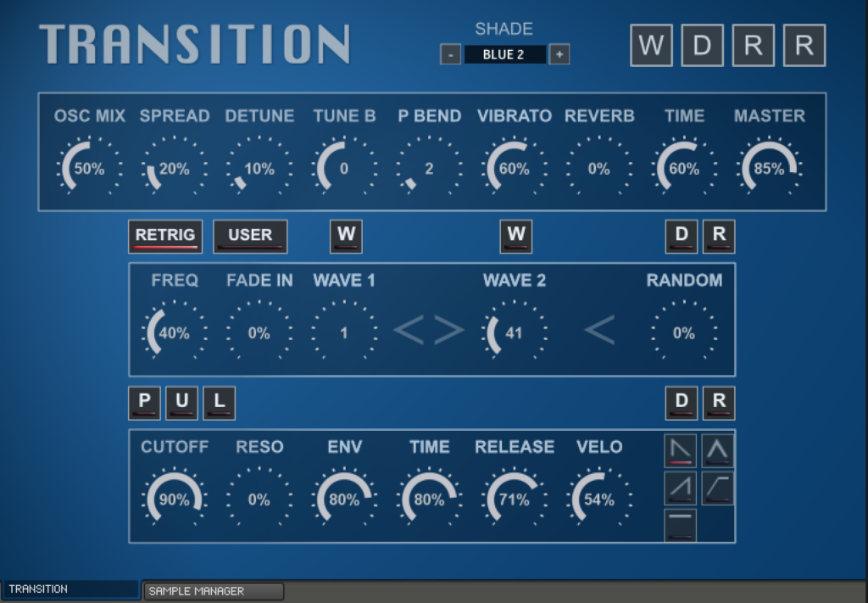Click the plus stepper beside SHADE selector
Screen dimensions: 868x603
[x=559, y=53]
